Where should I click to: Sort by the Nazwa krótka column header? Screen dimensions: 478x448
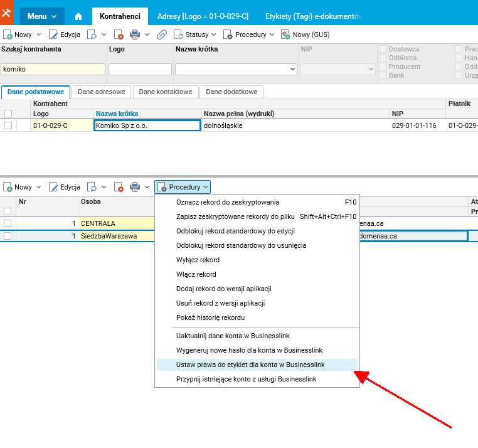click(x=117, y=114)
